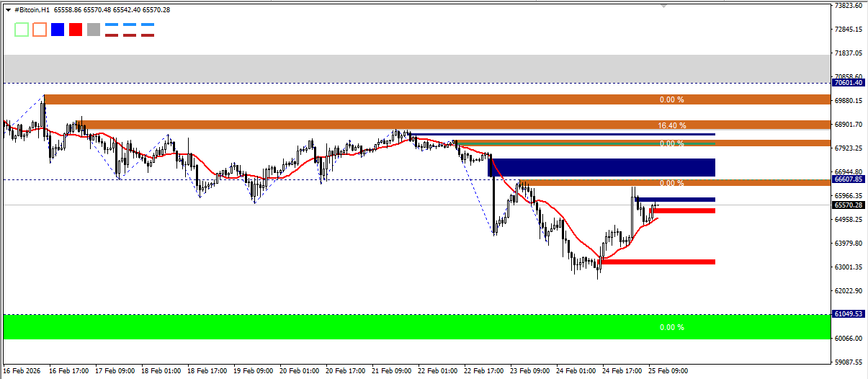Select the 0.00 % label next to 66607.85
The width and height of the screenshot is (868, 379).
(x=671, y=183)
